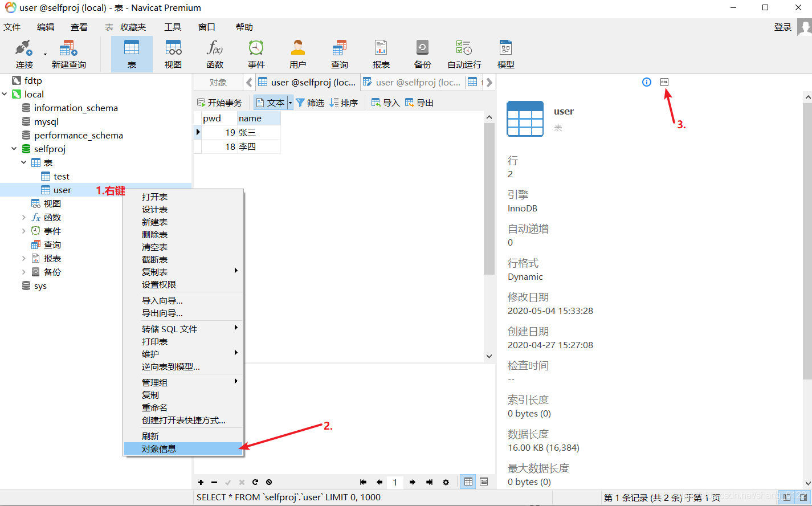Go to the next page
Viewport: 812px width, 506px height.
(x=413, y=482)
